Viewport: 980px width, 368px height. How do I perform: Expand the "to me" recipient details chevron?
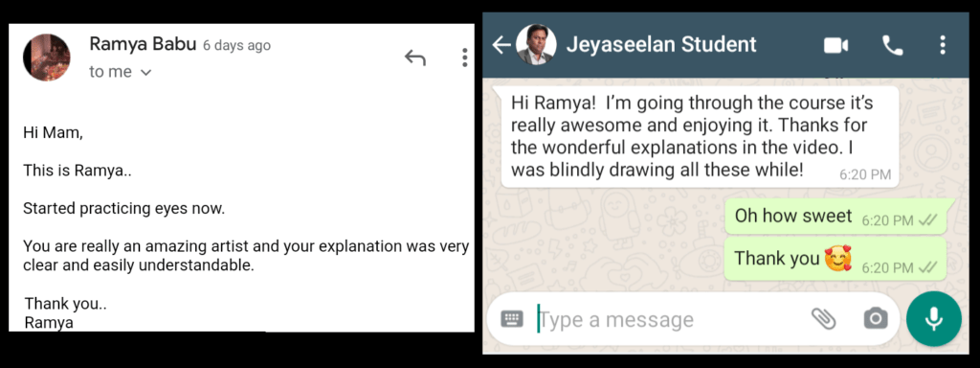coord(146,73)
